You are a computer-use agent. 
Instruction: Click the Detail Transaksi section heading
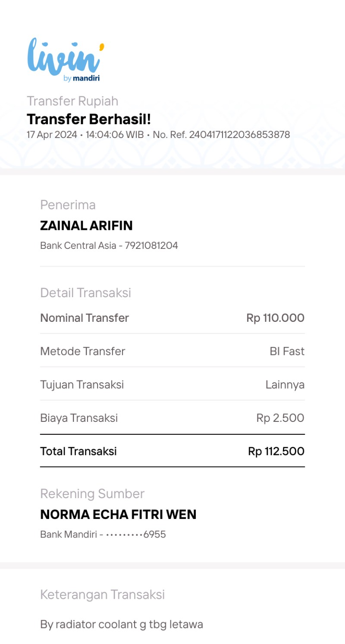(85, 293)
